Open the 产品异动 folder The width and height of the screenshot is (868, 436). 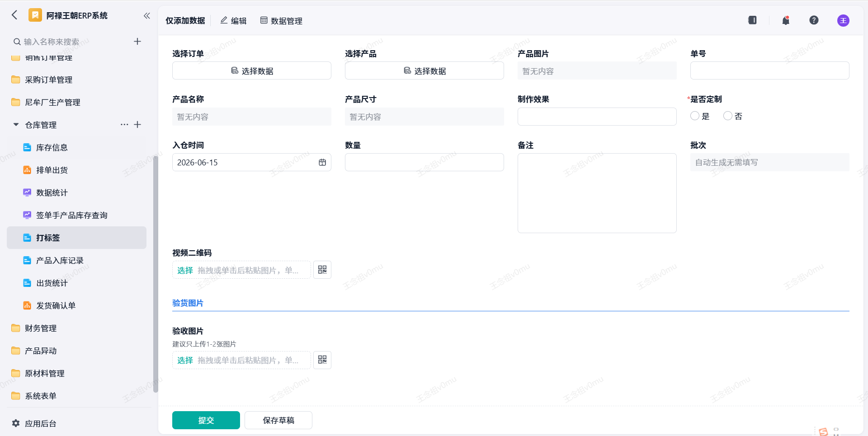76,351
